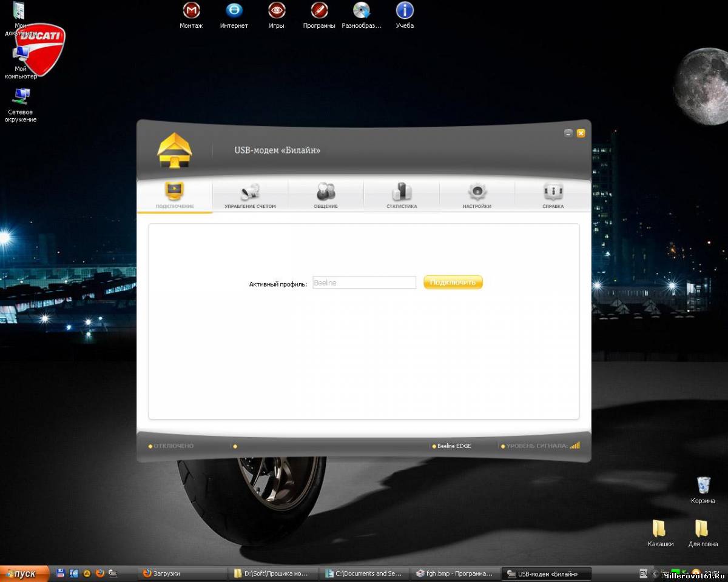Minimize the USB-модем Билайн window
This screenshot has width=728, height=582.
[568, 133]
